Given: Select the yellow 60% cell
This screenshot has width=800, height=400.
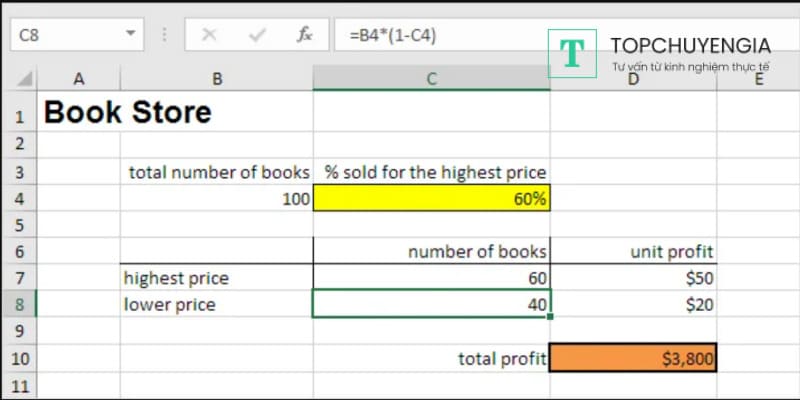Looking at the screenshot, I should pos(431,199).
